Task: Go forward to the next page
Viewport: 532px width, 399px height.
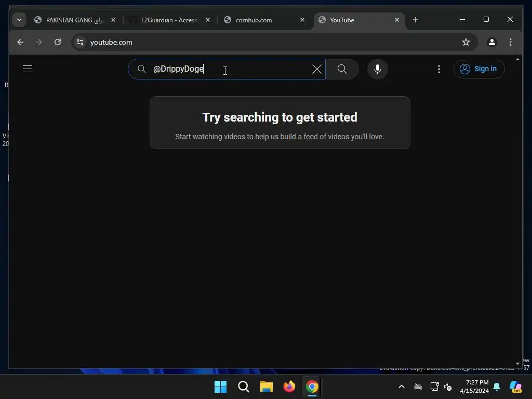Action: (x=39, y=42)
